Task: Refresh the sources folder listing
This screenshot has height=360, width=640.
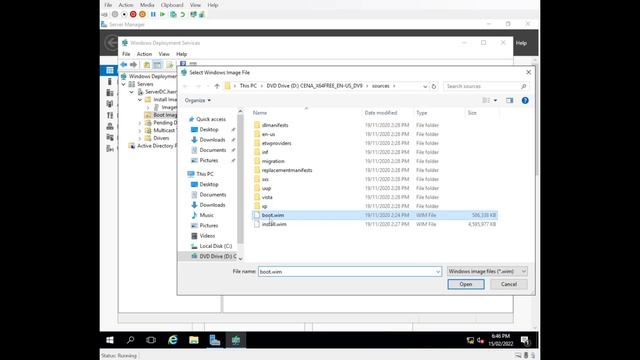Action: click(x=434, y=86)
